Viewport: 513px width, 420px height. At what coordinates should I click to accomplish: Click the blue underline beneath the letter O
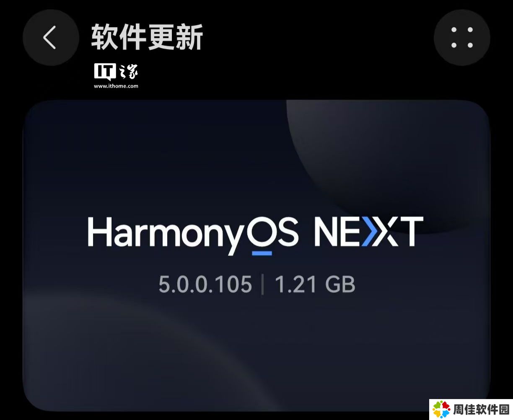tap(262, 253)
